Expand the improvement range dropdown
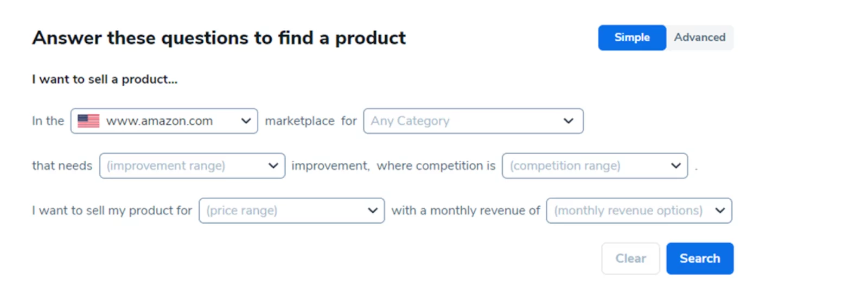868x285 pixels. (192, 166)
